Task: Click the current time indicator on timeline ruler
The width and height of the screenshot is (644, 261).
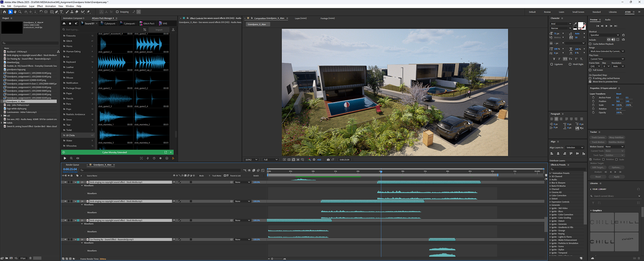Action: (x=381, y=171)
